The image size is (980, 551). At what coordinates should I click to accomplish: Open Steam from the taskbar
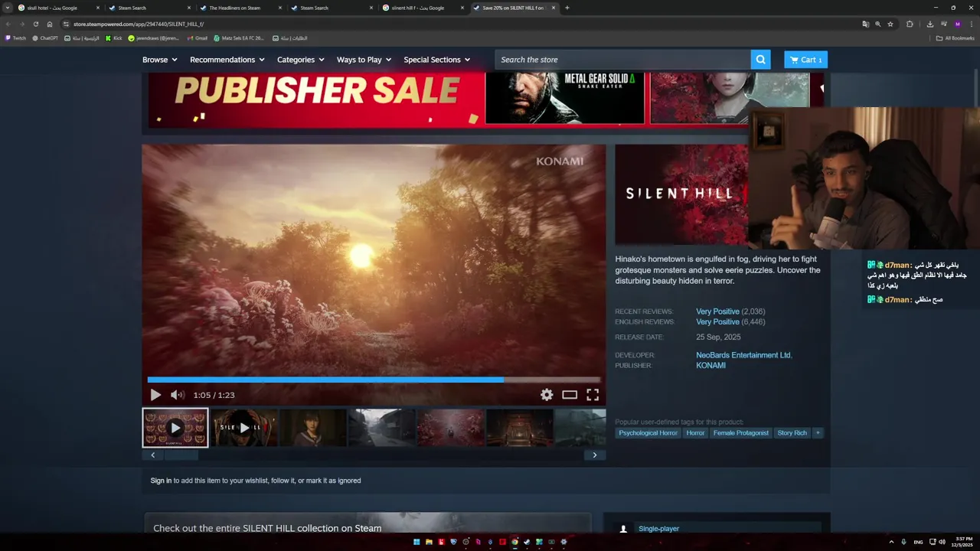click(x=527, y=542)
